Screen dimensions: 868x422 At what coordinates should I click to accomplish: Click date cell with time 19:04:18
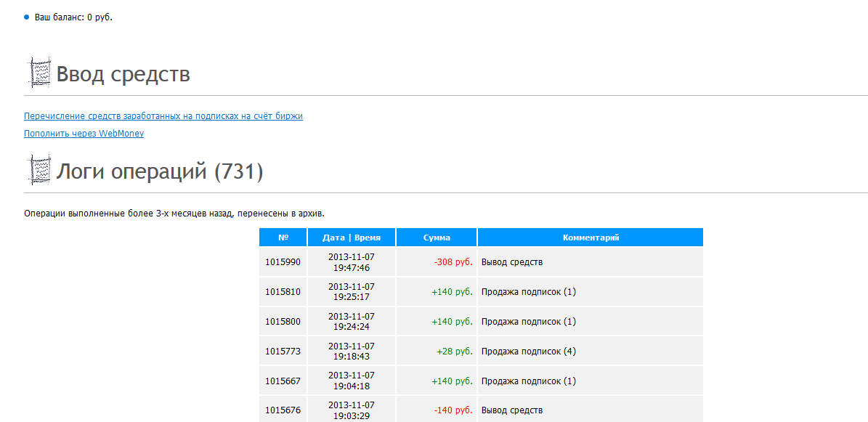click(x=352, y=381)
